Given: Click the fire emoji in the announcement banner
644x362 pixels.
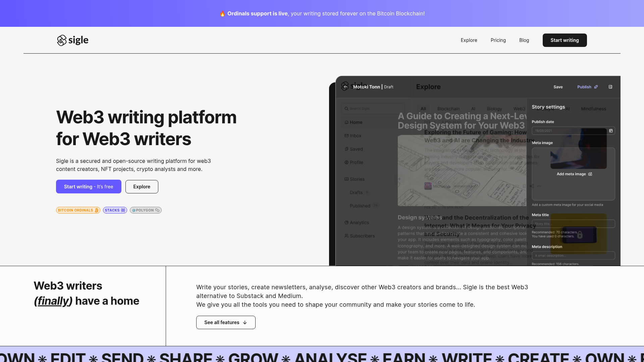Looking at the screenshot, I should click(x=223, y=13).
